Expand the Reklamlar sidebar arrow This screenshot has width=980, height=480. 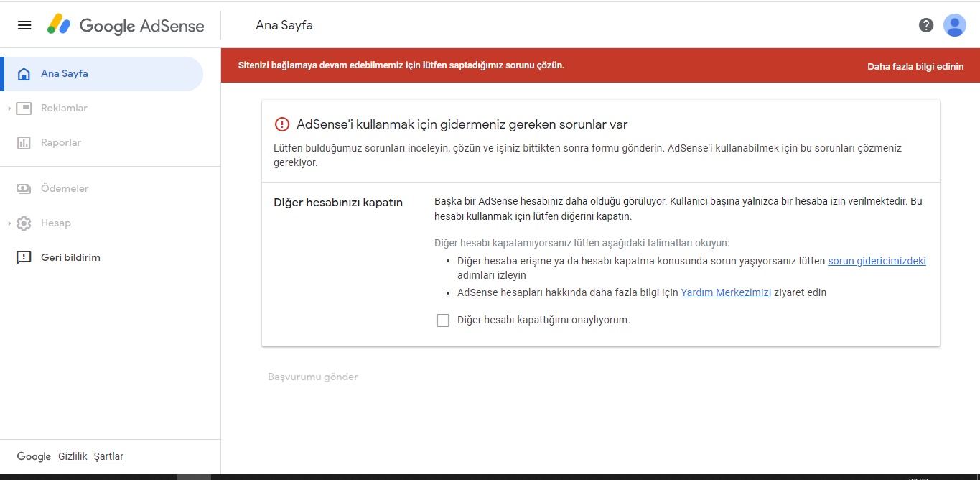click(x=9, y=109)
